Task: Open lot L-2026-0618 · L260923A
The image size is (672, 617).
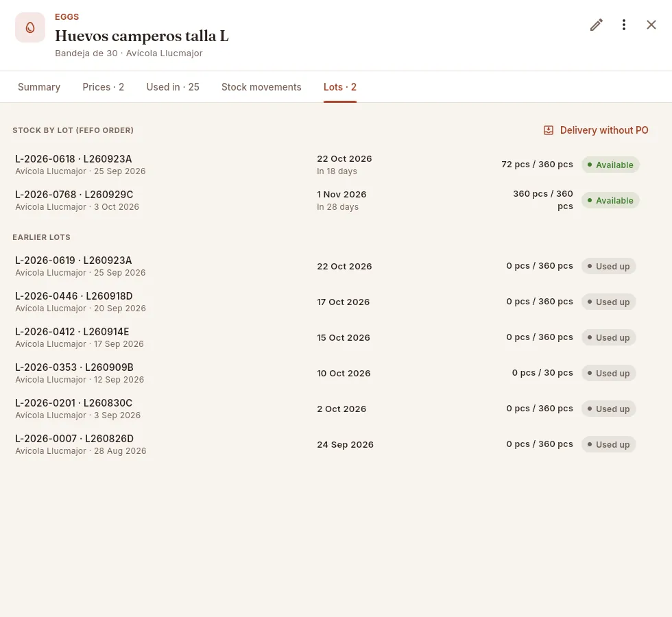Action: 329,165
